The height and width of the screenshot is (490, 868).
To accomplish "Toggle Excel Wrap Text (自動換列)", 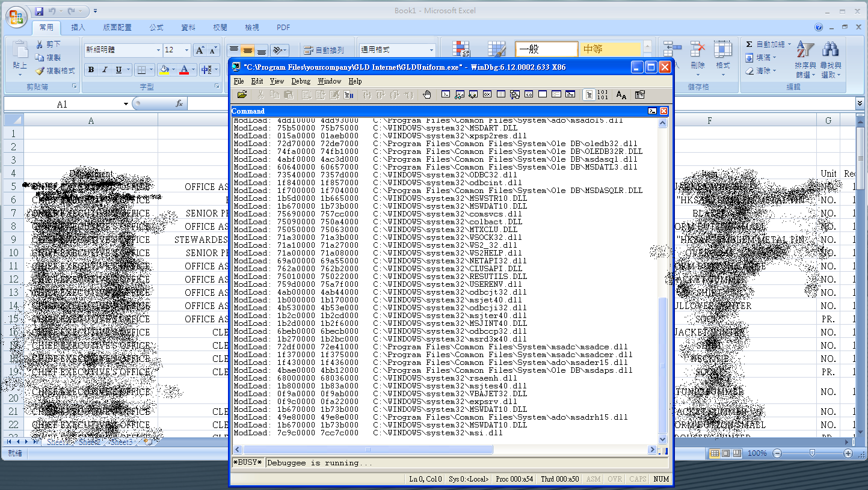I will (x=324, y=51).
